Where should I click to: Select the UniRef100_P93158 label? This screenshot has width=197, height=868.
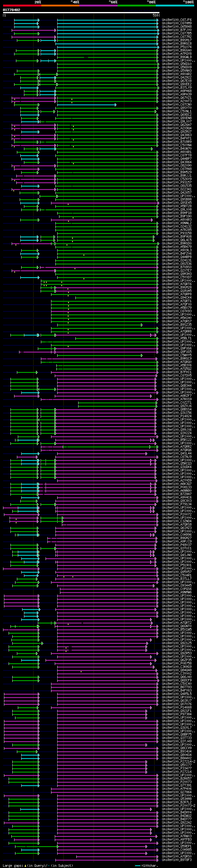[177, 233]
